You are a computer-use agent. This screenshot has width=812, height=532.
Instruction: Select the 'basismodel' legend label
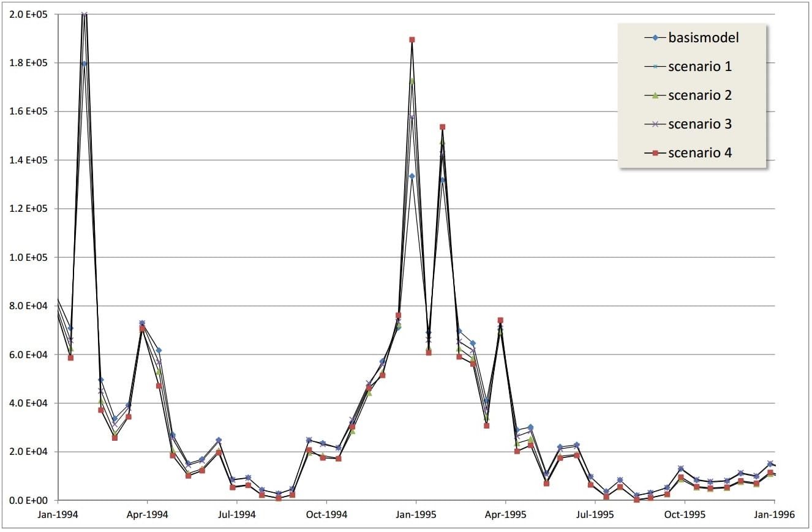point(704,38)
